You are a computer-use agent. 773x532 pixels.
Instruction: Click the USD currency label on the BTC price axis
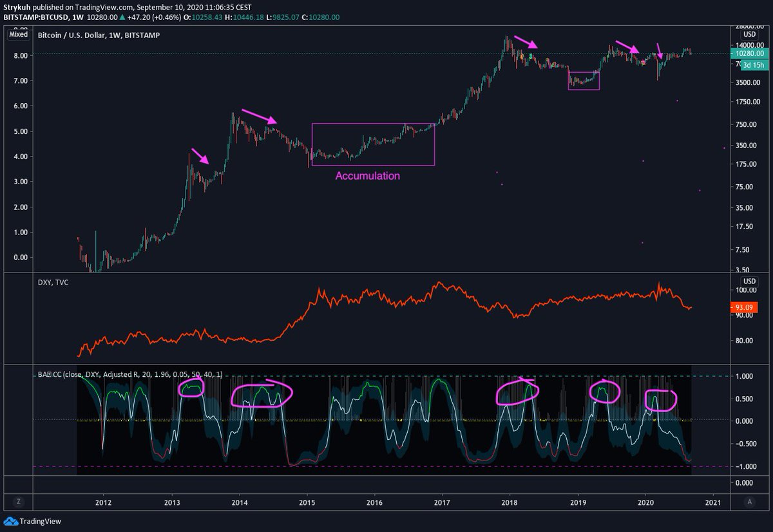coord(749,33)
